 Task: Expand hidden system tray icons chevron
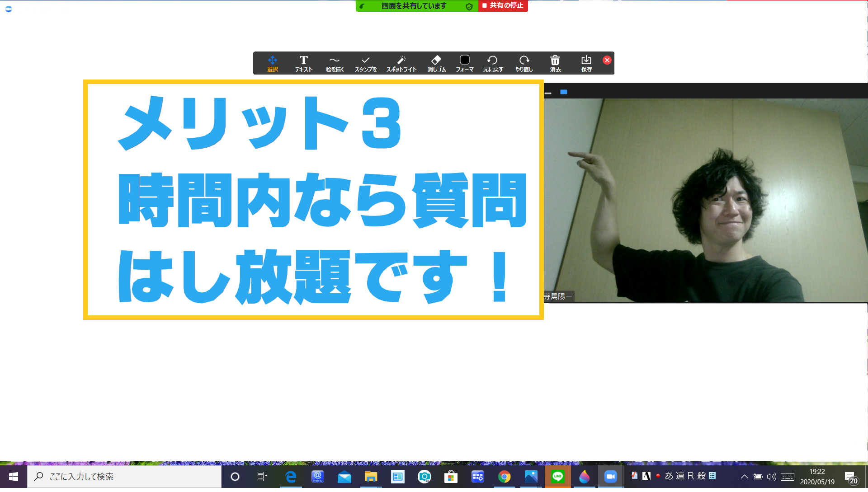coord(744,477)
